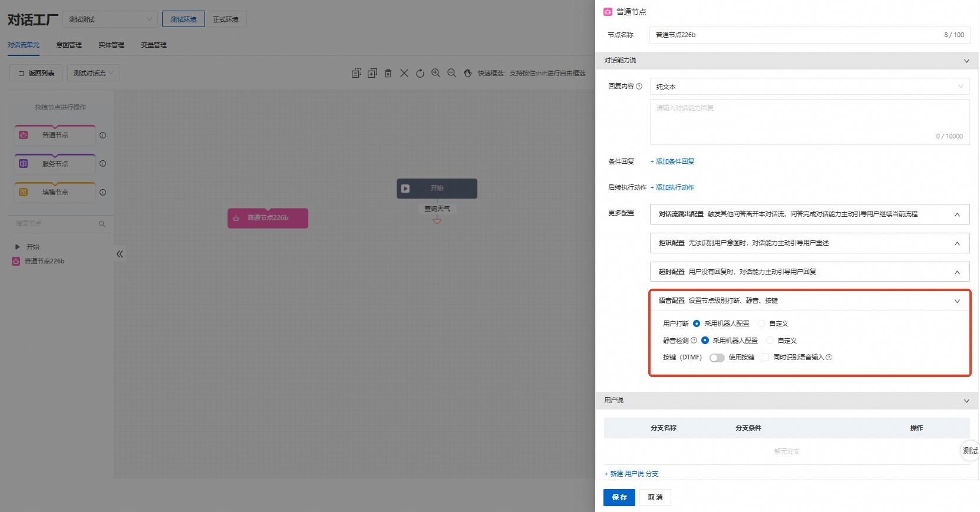Click 普通节点226b node on canvas

(268, 218)
